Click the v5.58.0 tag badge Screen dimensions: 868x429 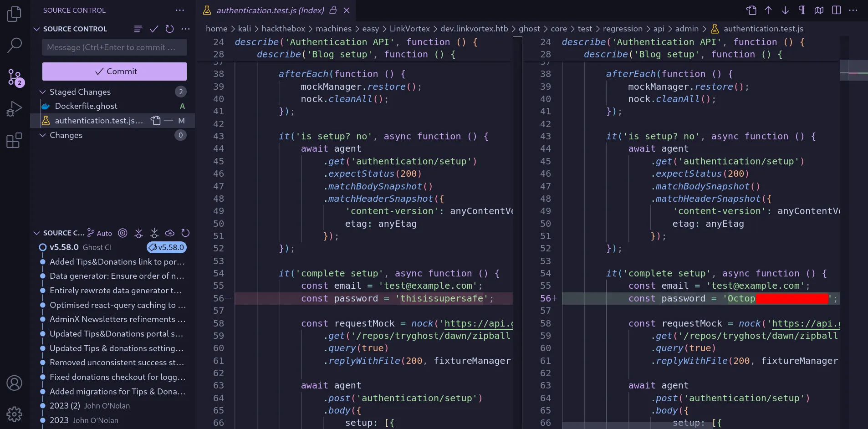167,247
